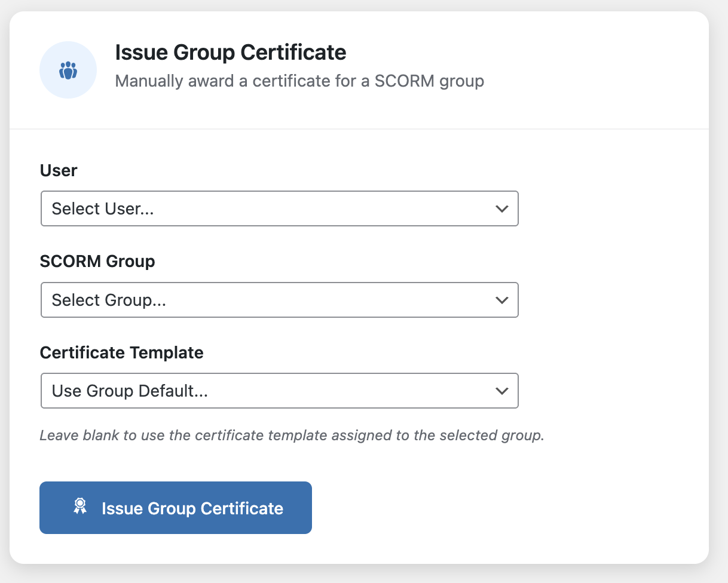Viewport: 728px width, 583px height.
Task: Expand the Select Group dropdown
Action: pos(279,300)
